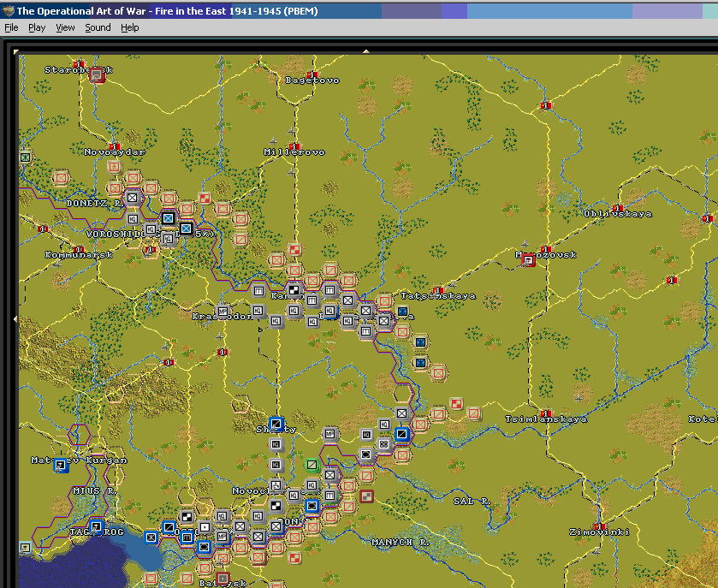
Task: Select the MP unit east of Shakhty
Action: pyautogui.click(x=329, y=433)
